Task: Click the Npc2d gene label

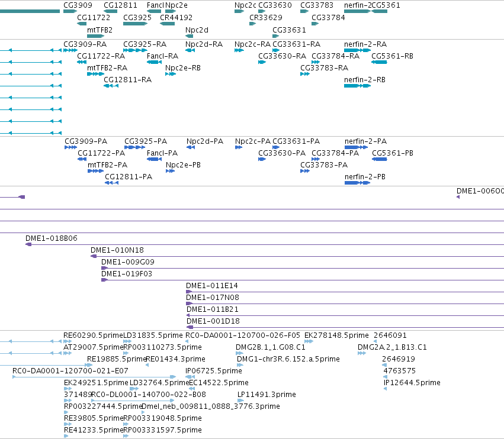Action: coord(197,30)
